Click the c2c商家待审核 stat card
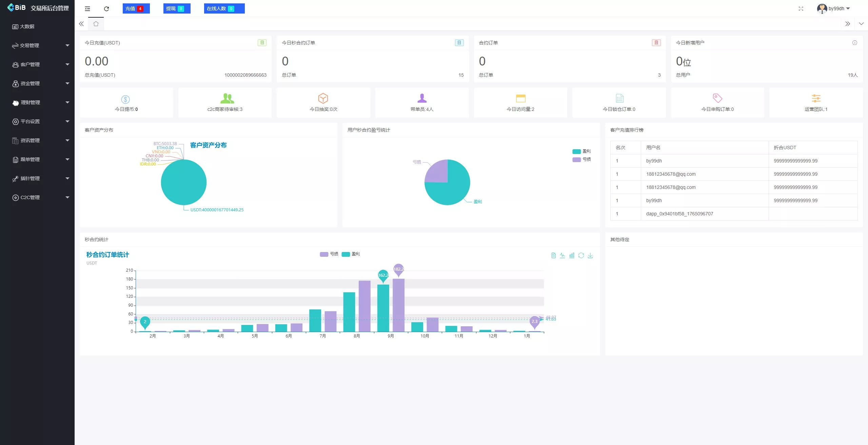868x445 pixels. pyautogui.click(x=225, y=102)
